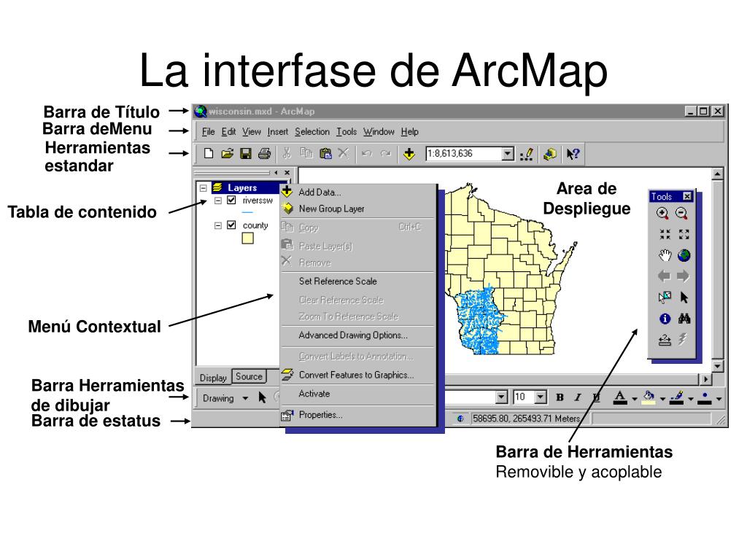Viewport: 747px width, 560px height.
Task: Open the Editor toolbar pencil icon
Action: (527, 154)
